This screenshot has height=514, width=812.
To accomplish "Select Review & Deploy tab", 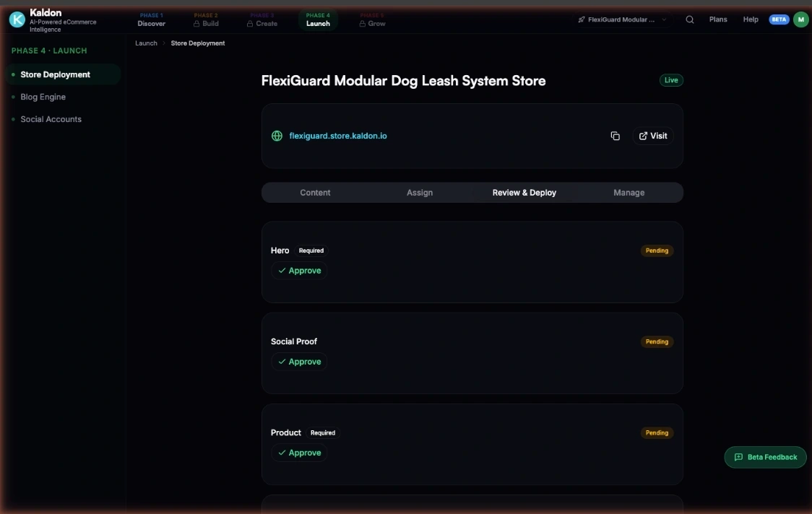I will pyautogui.click(x=524, y=193).
